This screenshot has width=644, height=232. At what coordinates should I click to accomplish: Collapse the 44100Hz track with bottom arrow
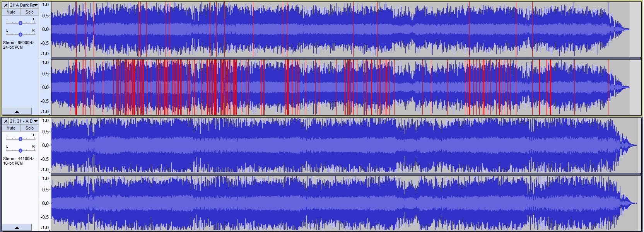click(17, 228)
